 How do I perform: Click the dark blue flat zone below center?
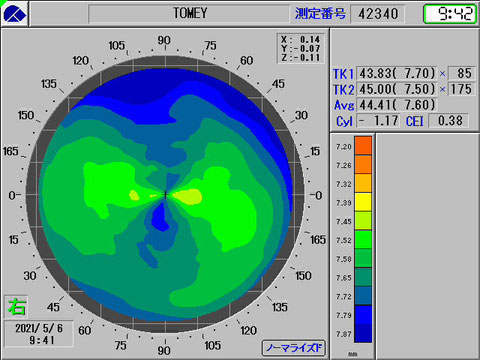[x=161, y=218]
